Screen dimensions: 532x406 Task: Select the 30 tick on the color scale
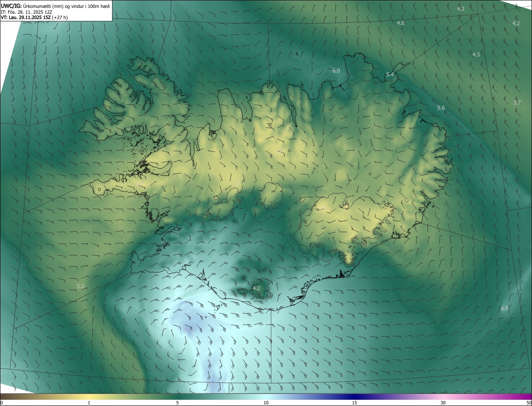click(443, 403)
